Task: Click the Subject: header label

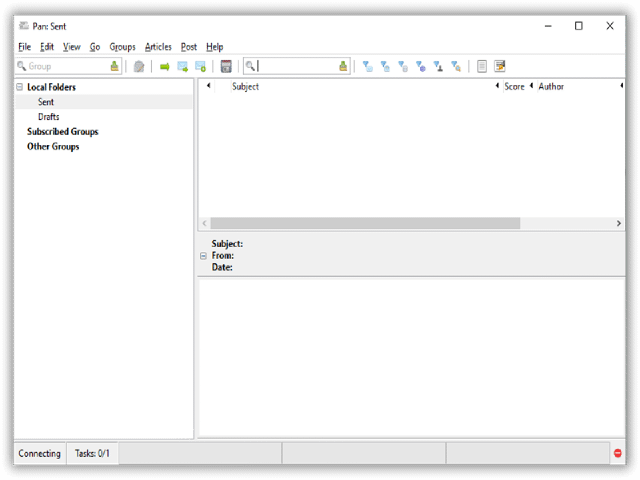Action: tap(227, 244)
